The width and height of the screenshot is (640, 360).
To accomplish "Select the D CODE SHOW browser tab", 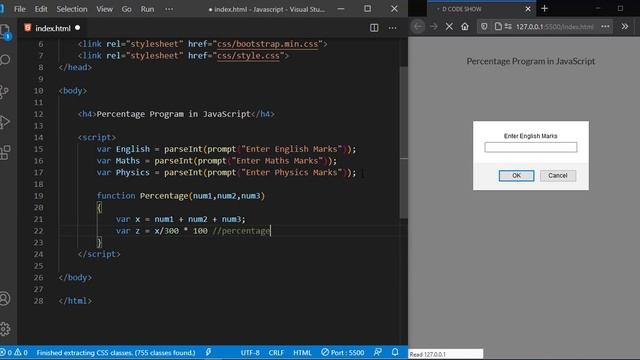I will coord(482,9).
